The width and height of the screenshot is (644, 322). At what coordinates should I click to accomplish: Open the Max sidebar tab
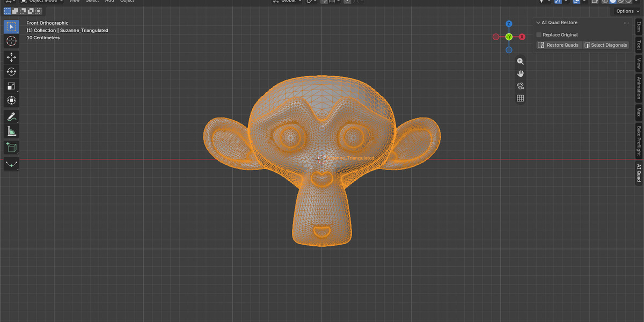tap(639, 112)
